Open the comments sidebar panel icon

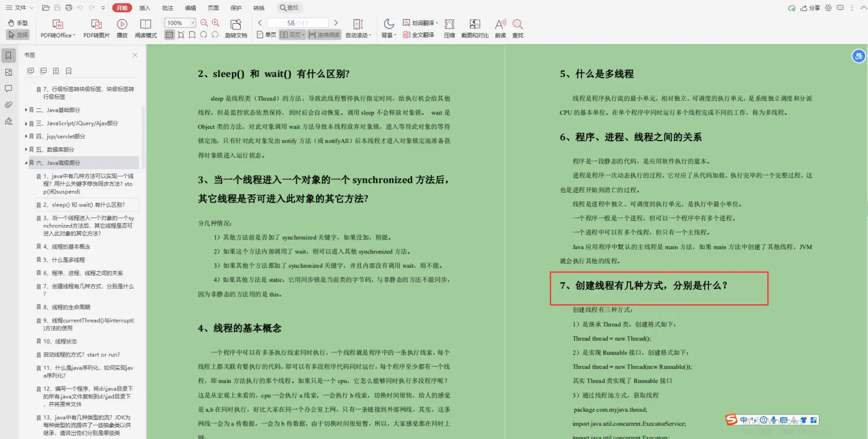(x=8, y=88)
